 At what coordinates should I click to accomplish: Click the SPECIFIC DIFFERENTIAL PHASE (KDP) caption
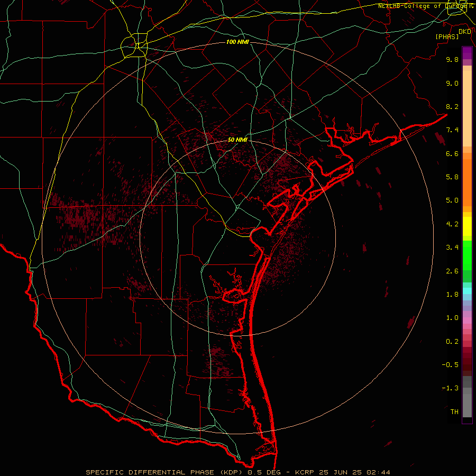(237, 472)
